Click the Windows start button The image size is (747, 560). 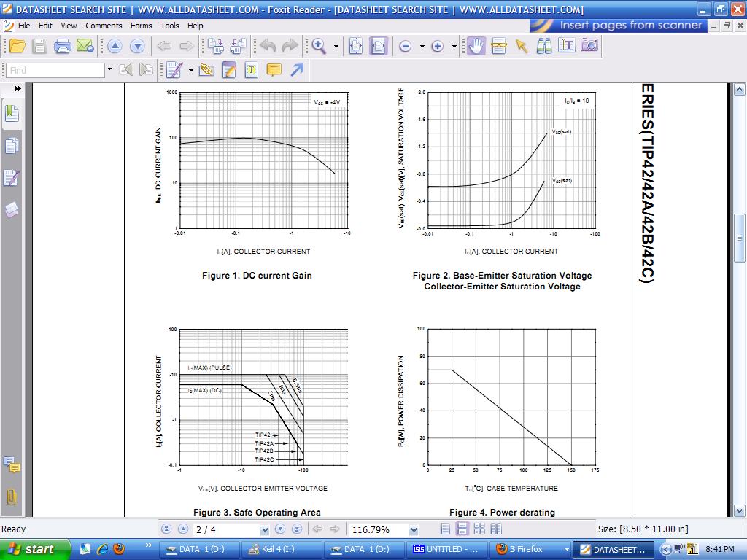click(34, 550)
